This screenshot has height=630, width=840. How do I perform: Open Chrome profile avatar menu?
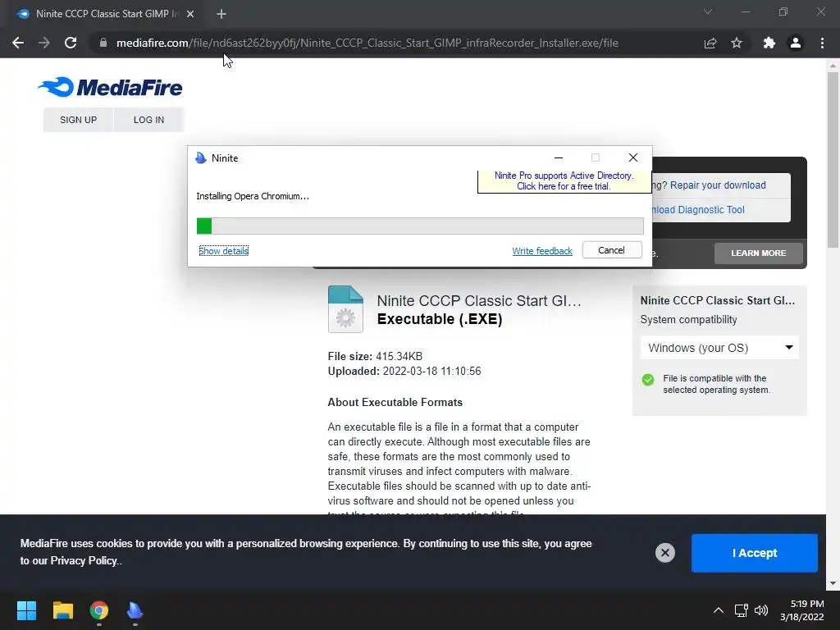796,43
